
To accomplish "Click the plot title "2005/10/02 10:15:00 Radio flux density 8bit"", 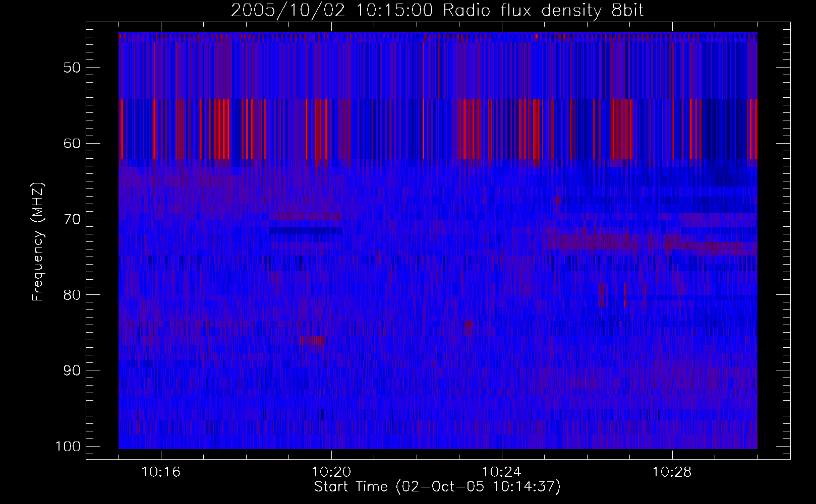I will click(437, 11).
